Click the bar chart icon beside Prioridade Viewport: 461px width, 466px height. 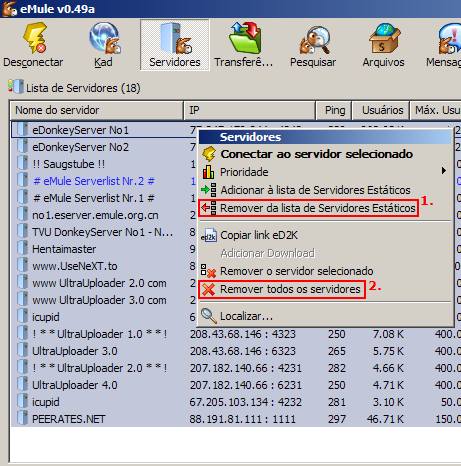click(x=209, y=172)
